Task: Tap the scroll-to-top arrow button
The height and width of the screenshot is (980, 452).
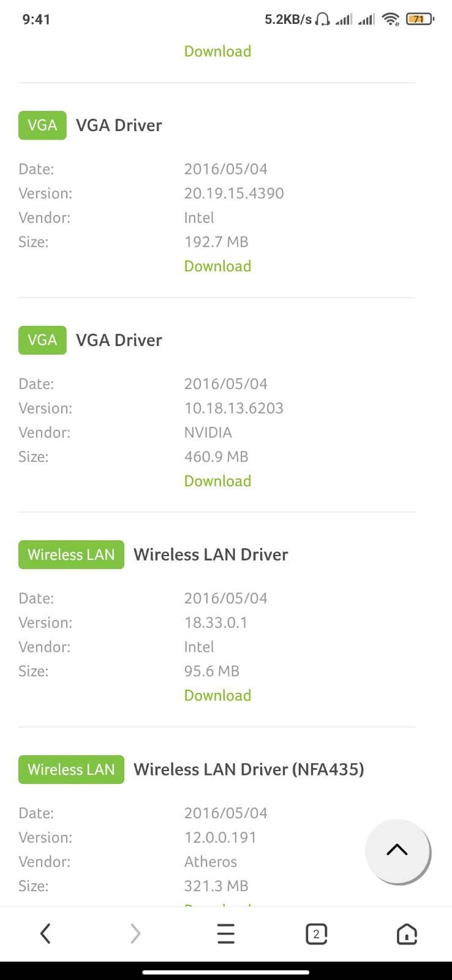Action: click(397, 850)
